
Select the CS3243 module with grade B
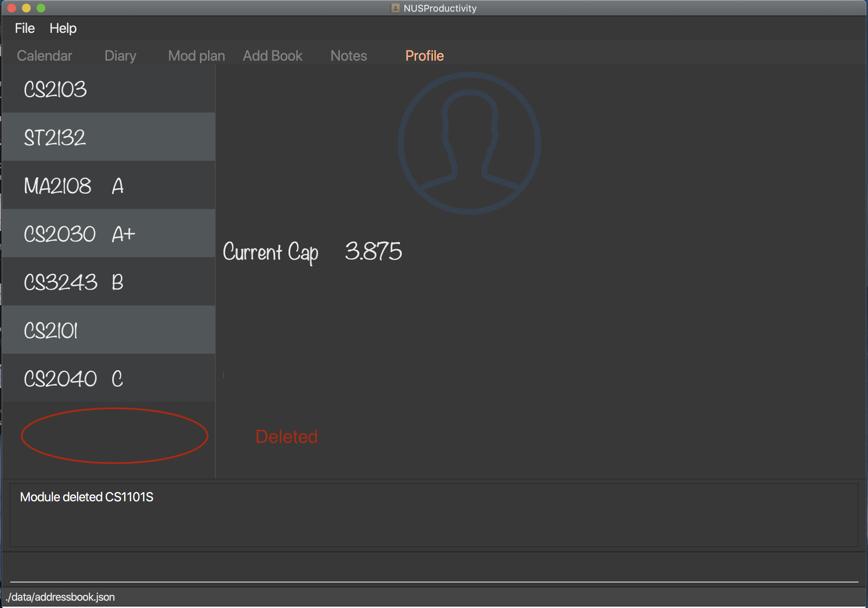[109, 281]
